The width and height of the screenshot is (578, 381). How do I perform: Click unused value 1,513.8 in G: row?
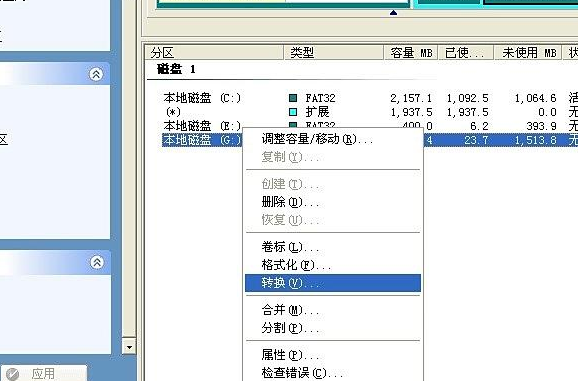[x=535, y=140]
